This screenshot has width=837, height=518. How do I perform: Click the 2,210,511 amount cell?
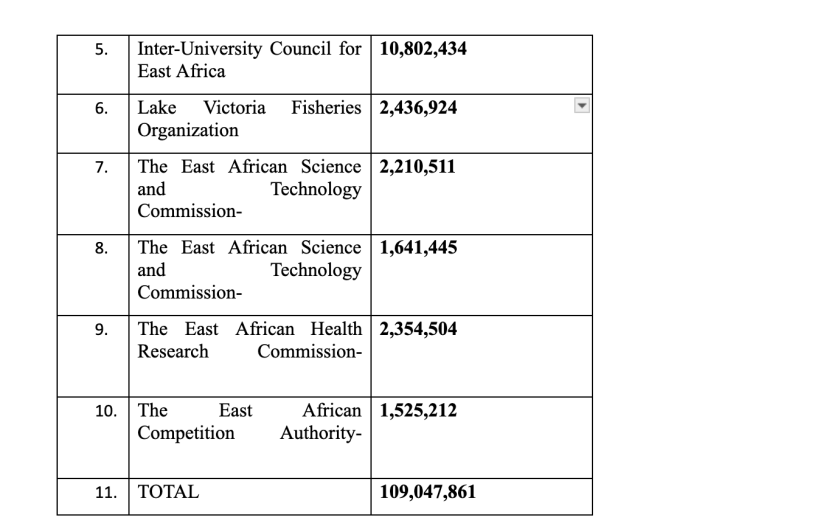pyautogui.click(x=418, y=167)
